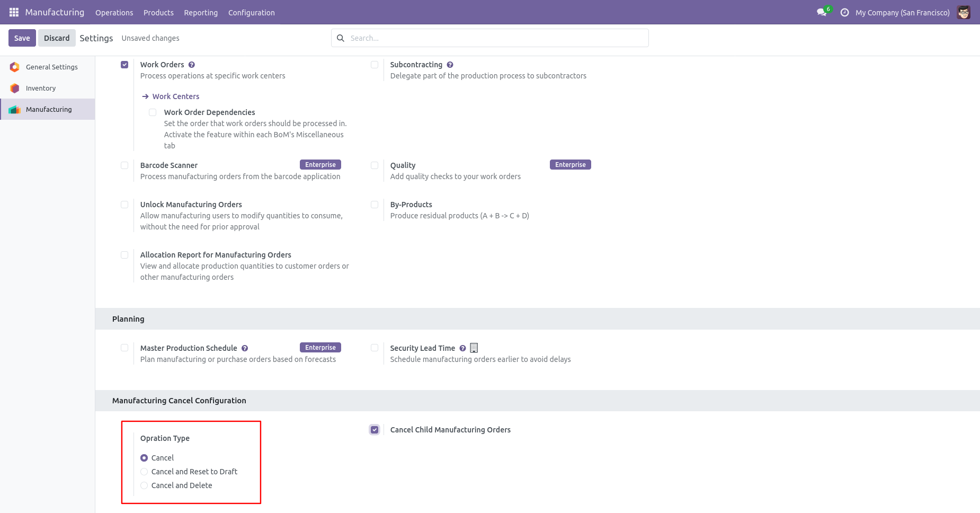Open the Work Orders help question icon
Viewport: 980px width, 513px height.
(x=192, y=65)
